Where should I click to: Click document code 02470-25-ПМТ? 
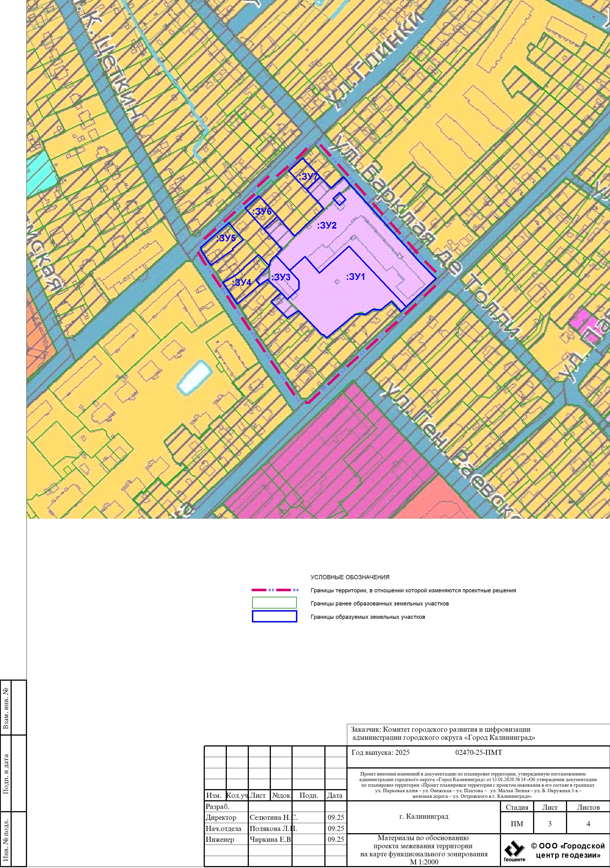tap(478, 753)
